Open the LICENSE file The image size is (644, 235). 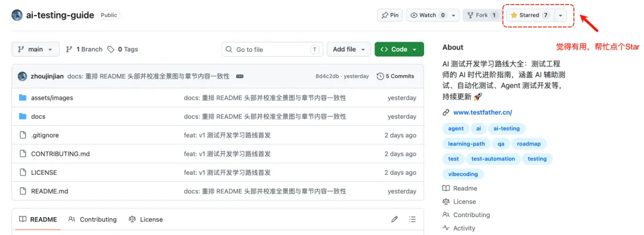coord(44,172)
